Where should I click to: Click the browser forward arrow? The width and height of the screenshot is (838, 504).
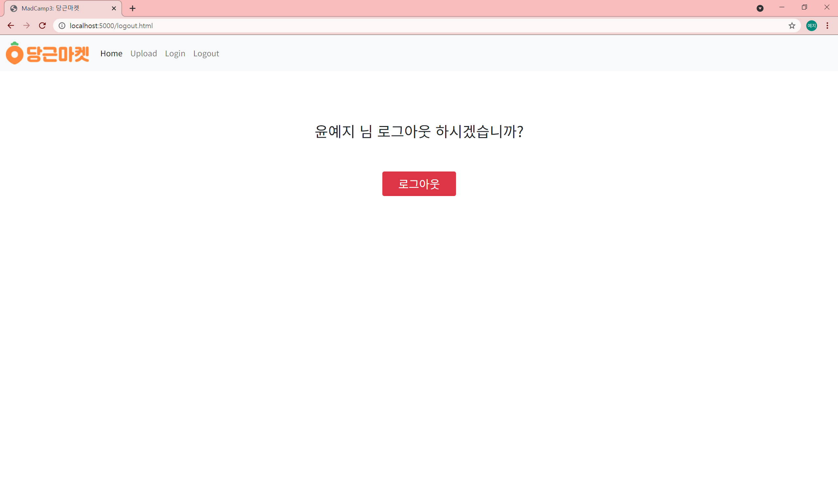[27, 26]
